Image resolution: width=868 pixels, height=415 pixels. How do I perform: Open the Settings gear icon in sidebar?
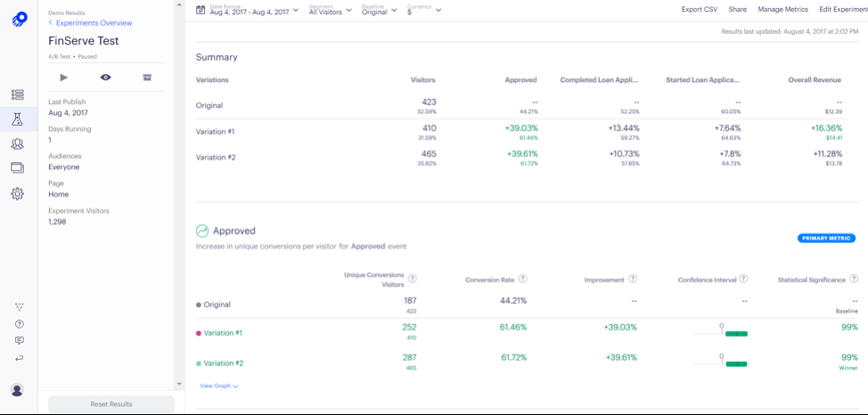18,193
